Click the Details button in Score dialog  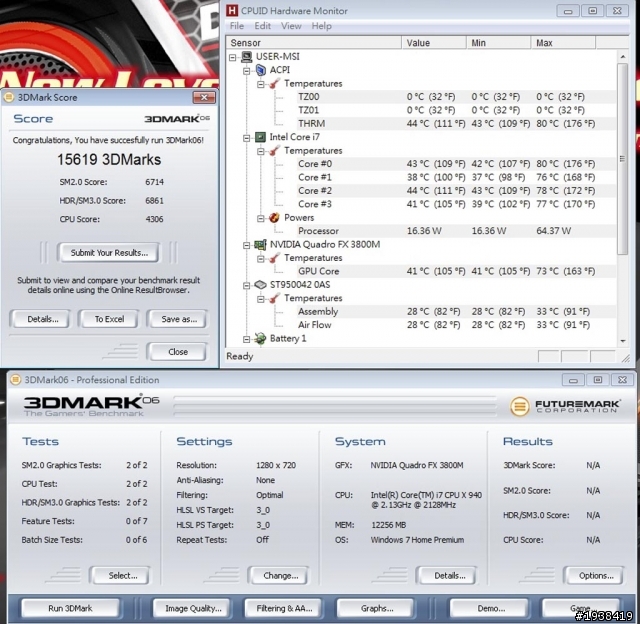click(41, 319)
